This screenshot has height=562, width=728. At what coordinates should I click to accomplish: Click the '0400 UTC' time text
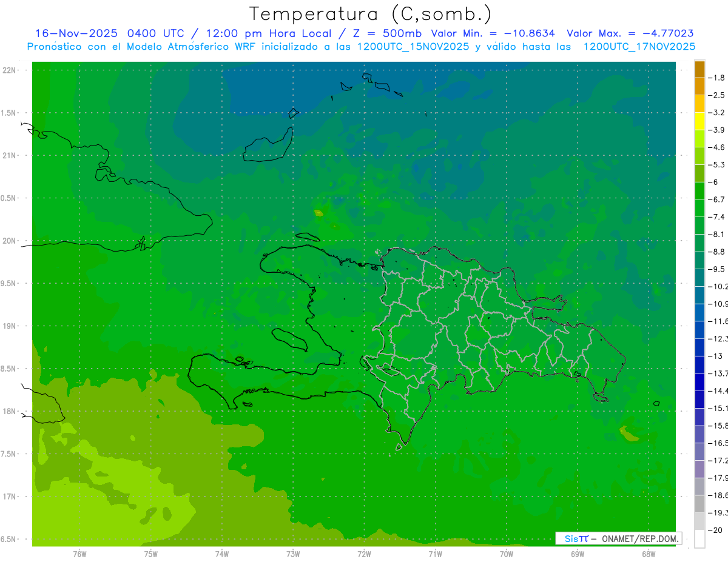156,33
